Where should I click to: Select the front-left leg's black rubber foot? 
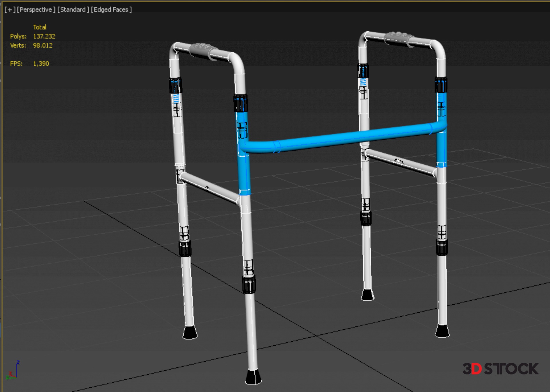253,377
